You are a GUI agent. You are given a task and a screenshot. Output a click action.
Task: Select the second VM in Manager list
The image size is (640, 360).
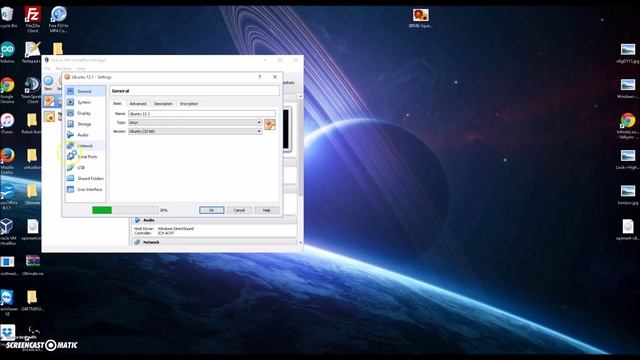click(x=49, y=117)
